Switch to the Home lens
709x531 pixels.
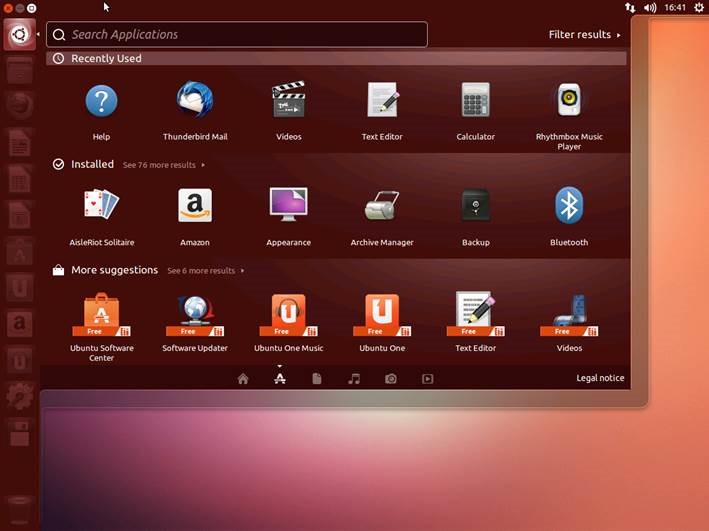pyautogui.click(x=243, y=379)
